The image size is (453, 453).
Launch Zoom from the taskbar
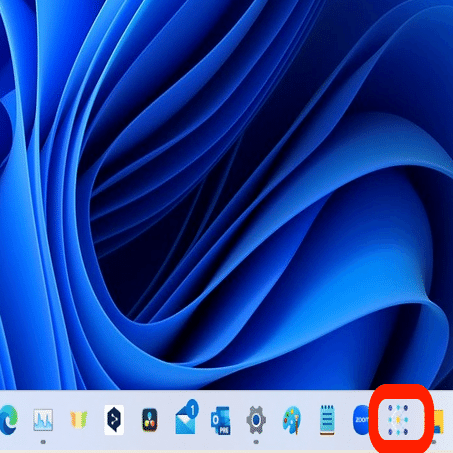(361, 420)
